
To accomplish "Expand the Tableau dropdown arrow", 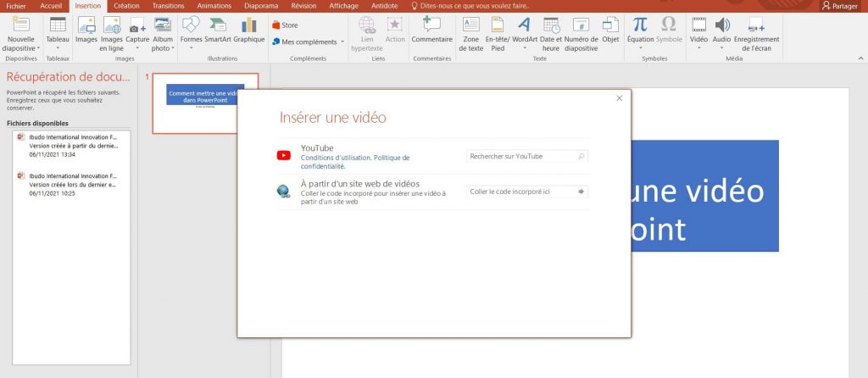I will point(58,48).
